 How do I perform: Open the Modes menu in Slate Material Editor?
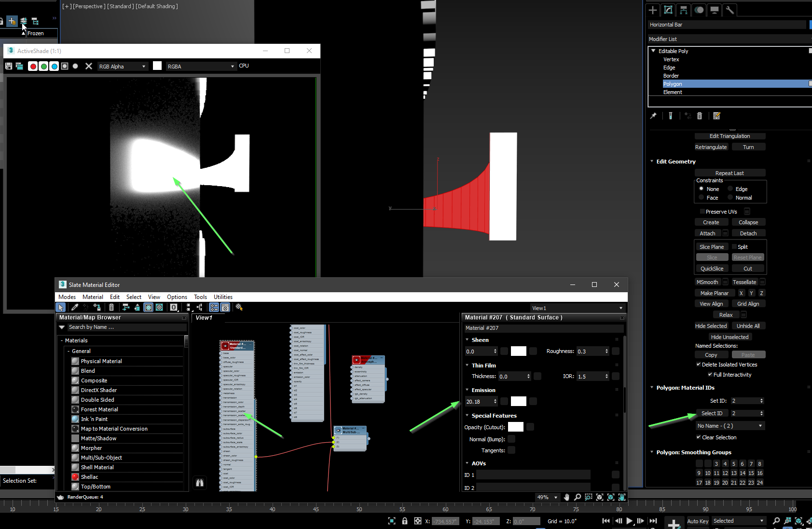[x=67, y=297]
